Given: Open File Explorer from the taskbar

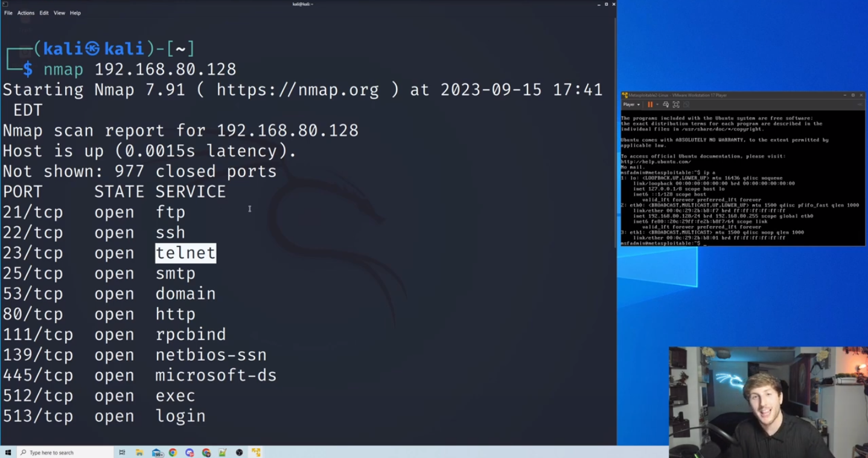Looking at the screenshot, I should (139, 452).
